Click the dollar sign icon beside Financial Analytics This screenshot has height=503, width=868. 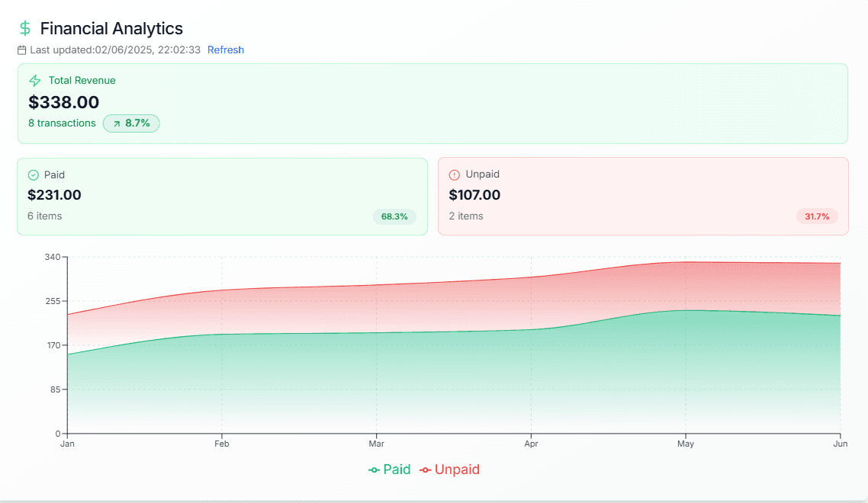(x=25, y=28)
